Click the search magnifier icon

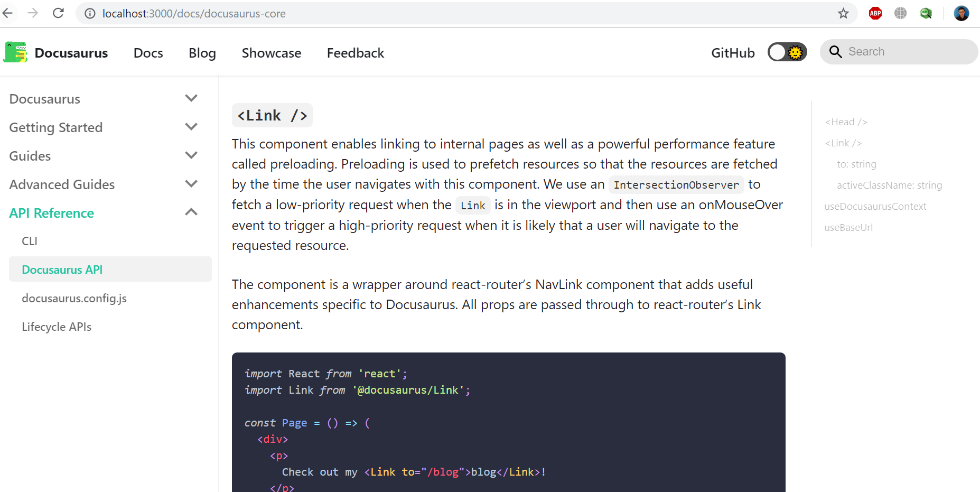(x=835, y=52)
